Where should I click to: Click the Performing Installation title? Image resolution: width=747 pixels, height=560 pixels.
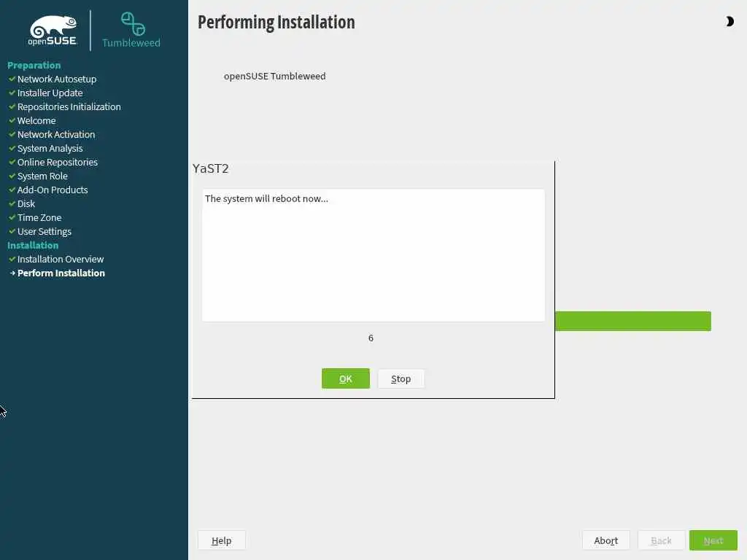(x=276, y=23)
